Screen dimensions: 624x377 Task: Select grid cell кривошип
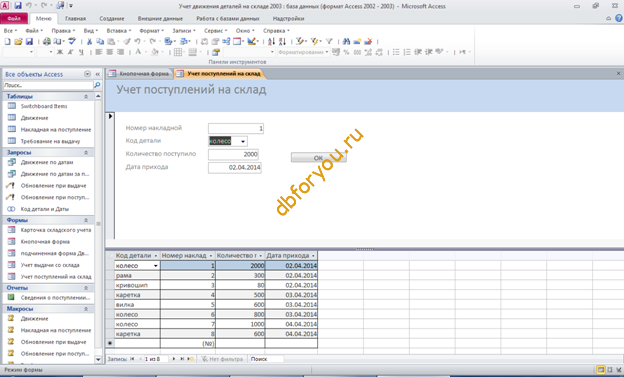coord(137,285)
